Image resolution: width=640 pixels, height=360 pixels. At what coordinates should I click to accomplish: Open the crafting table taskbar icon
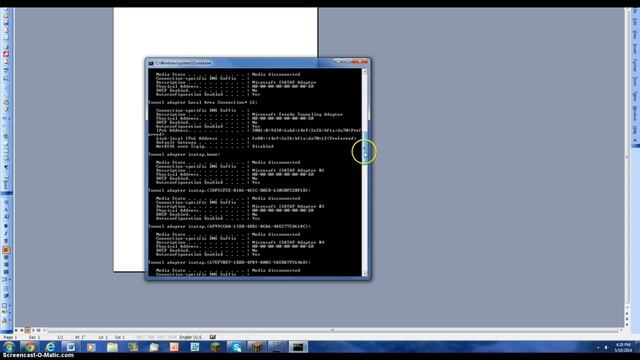pos(257,347)
